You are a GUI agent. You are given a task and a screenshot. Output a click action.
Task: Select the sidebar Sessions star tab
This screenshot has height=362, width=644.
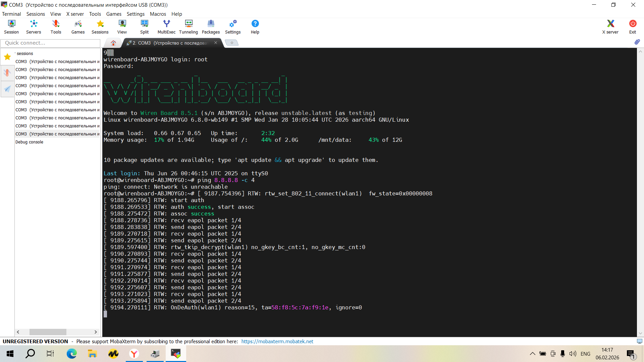coord(7,57)
